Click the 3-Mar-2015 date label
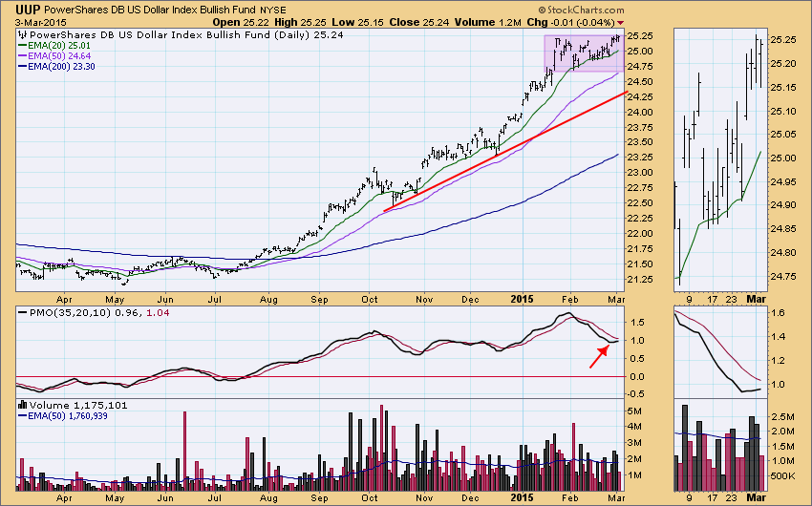 click(40, 22)
